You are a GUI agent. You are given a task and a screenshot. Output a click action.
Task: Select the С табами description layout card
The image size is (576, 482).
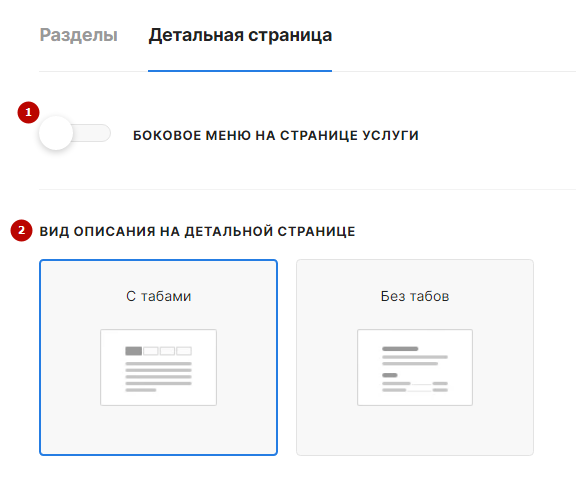click(158, 357)
